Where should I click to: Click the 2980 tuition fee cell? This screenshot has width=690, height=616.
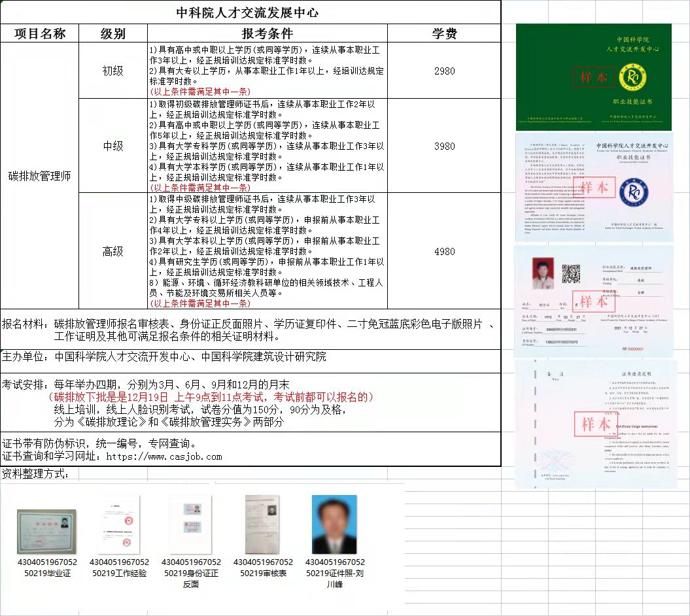[445, 71]
